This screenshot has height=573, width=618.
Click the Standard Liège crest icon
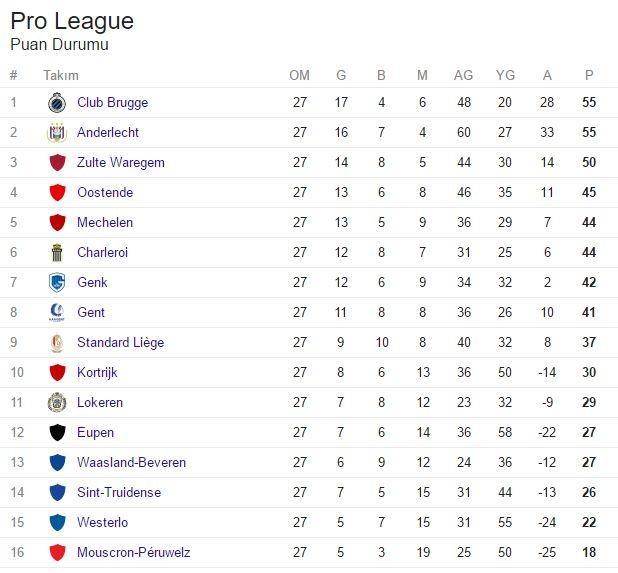coord(57,342)
